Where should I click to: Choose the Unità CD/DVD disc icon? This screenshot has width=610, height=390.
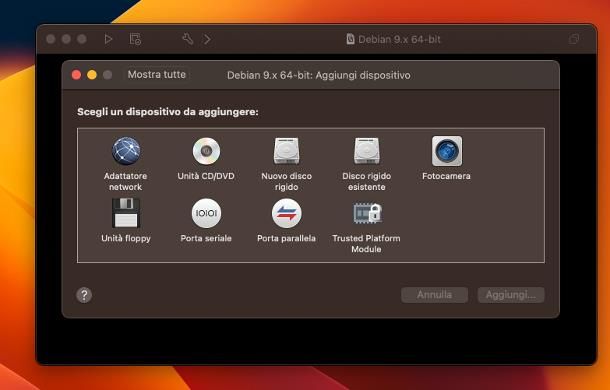point(206,151)
